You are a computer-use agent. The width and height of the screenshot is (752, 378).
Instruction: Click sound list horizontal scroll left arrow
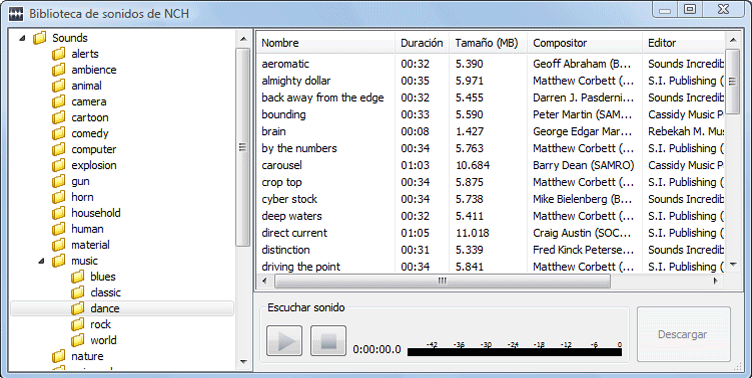click(x=264, y=281)
